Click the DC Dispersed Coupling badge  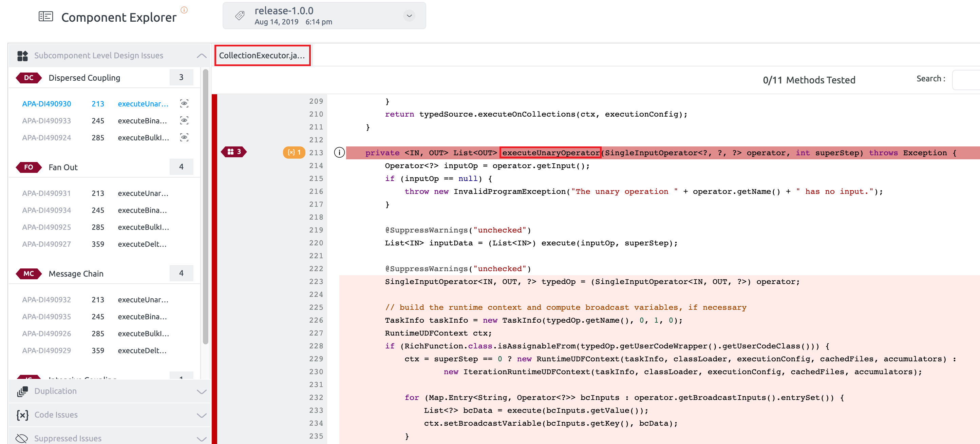(x=29, y=78)
